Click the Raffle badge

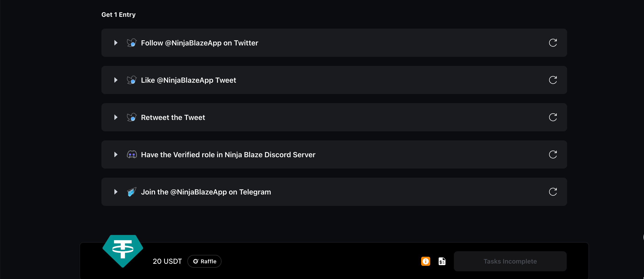(x=204, y=261)
